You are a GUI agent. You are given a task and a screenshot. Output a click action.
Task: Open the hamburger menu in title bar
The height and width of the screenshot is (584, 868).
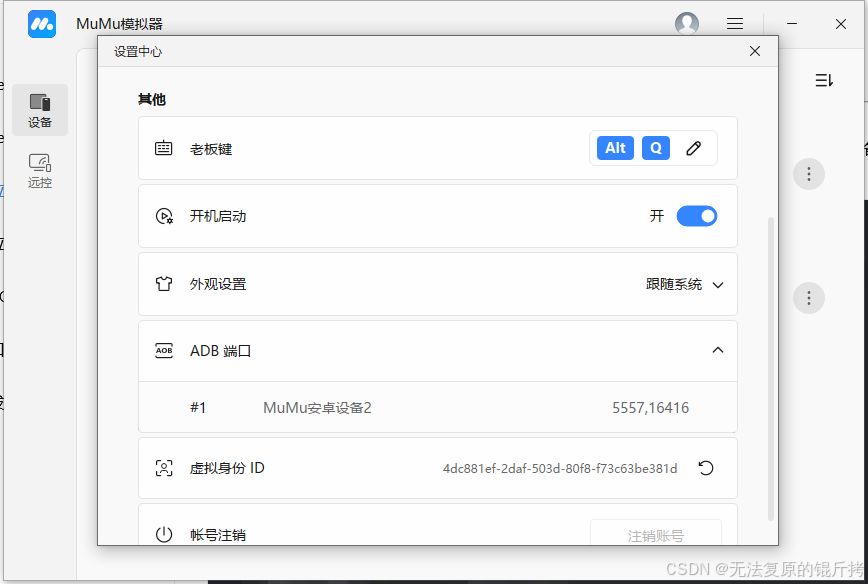click(x=735, y=23)
